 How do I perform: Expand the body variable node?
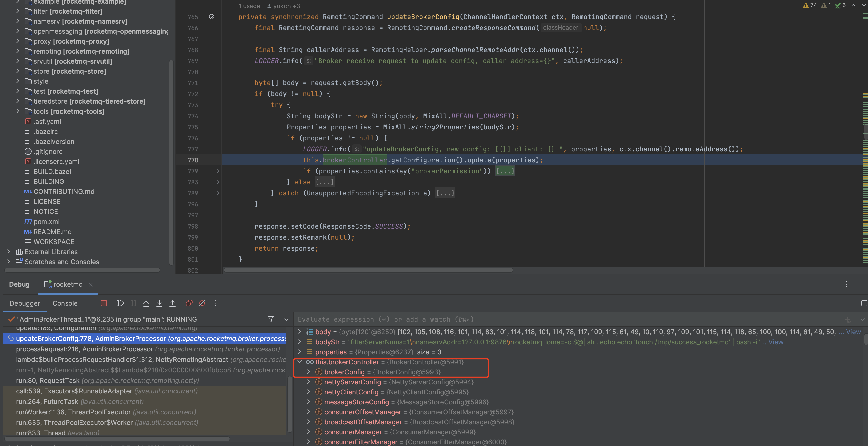pos(299,332)
